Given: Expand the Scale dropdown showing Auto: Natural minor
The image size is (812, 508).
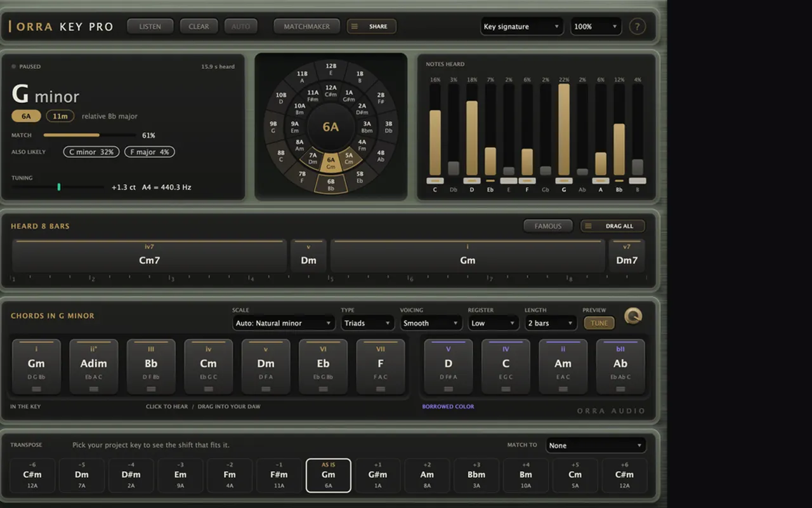Looking at the screenshot, I should pos(283,323).
